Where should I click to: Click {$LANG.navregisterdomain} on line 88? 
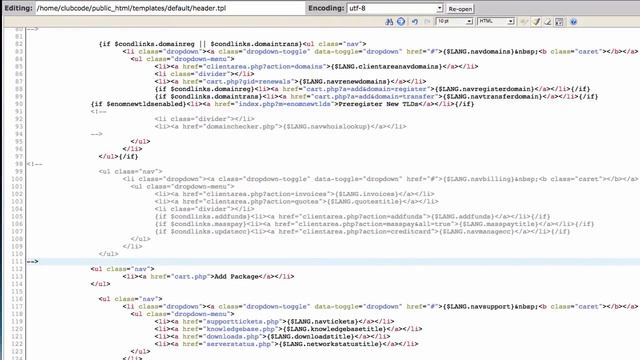(x=484, y=89)
